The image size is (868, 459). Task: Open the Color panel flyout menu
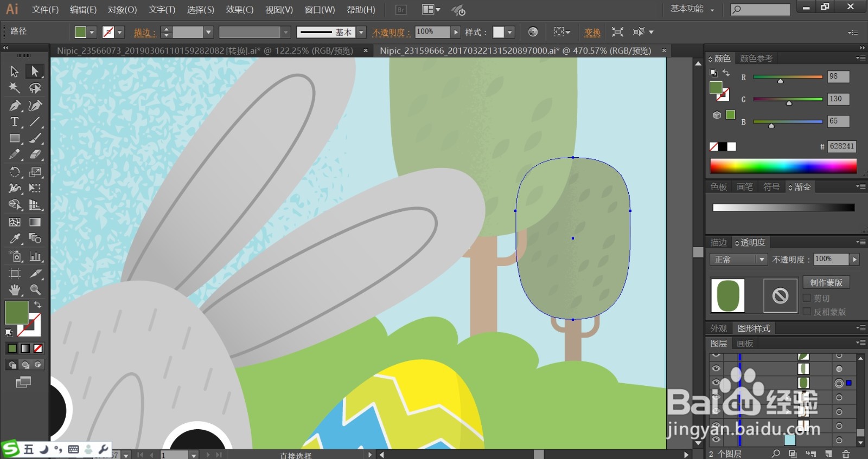click(x=860, y=58)
